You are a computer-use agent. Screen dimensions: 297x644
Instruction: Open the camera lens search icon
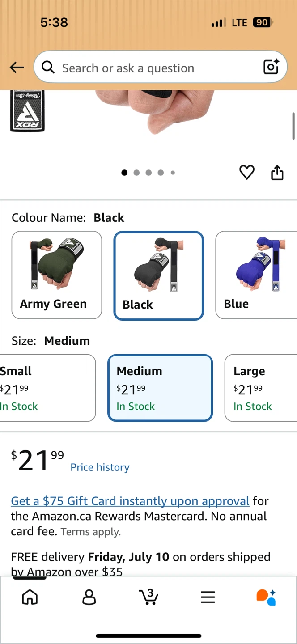[271, 67]
